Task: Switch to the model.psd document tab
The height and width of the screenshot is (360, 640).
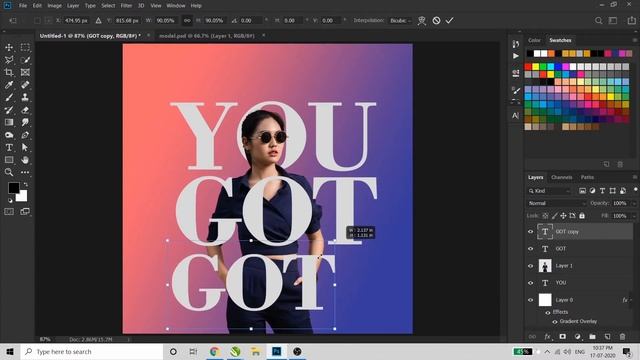Action: point(207,36)
